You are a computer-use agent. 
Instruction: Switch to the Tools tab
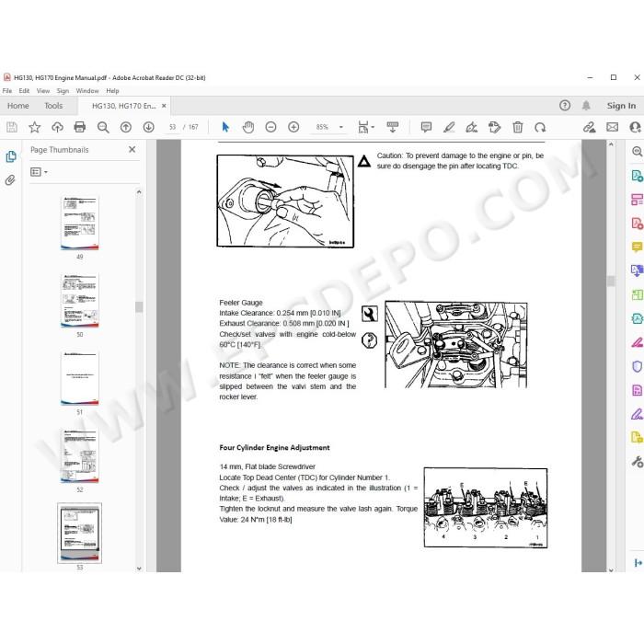pos(53,106)
